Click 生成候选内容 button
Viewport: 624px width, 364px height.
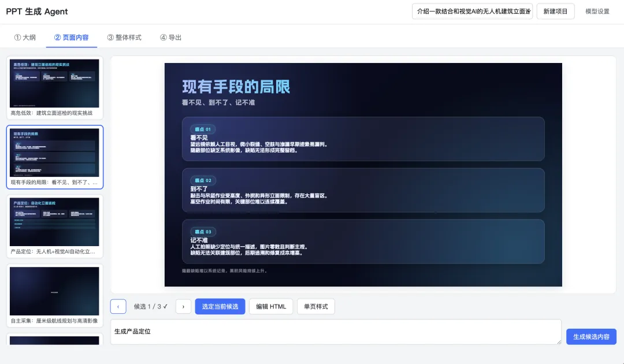(592, 336)
